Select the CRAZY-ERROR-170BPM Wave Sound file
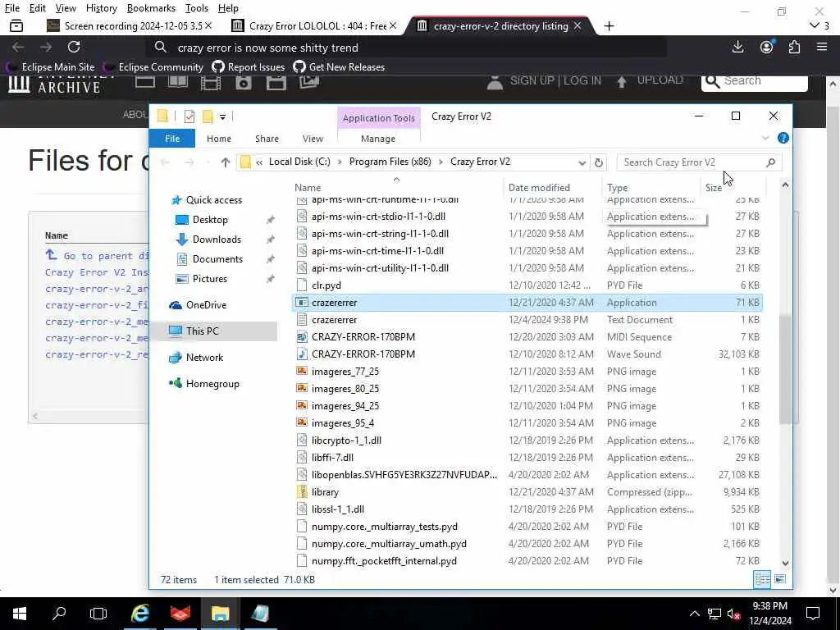 click(x=527, y=354)
